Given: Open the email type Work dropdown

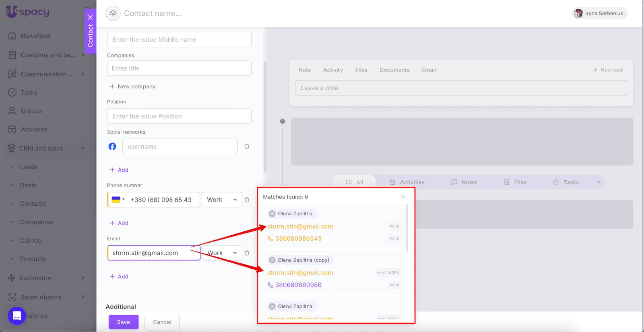Looking at the screenshot, I should 222,253.
